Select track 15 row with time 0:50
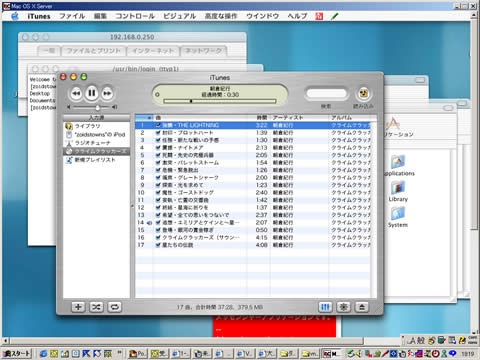Viewport: 480px width, 360px height. [253, 230]
